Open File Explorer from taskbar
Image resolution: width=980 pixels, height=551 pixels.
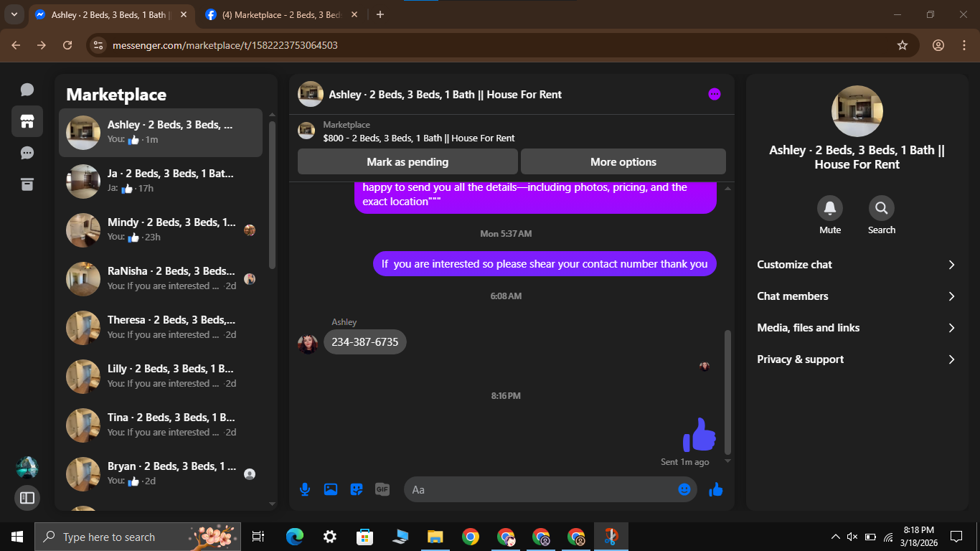[x=435, y=537]
